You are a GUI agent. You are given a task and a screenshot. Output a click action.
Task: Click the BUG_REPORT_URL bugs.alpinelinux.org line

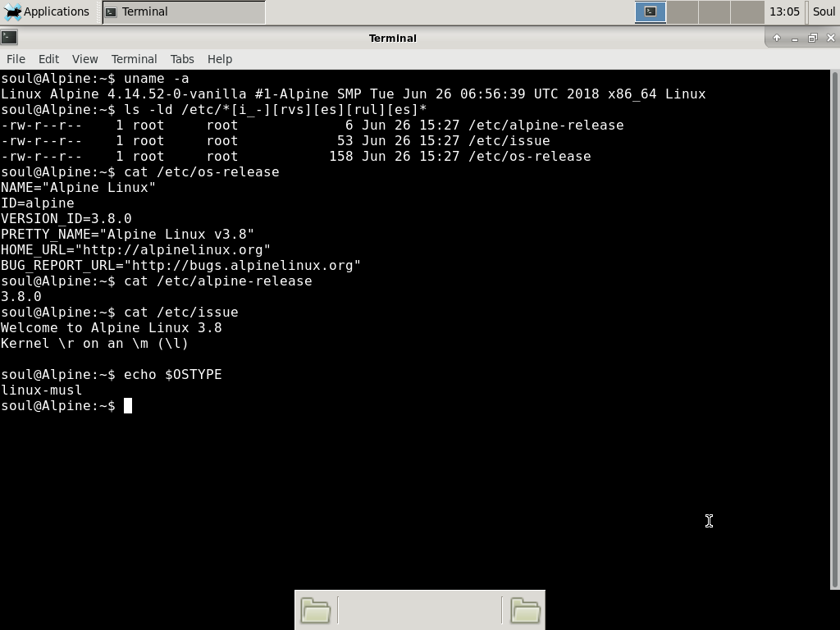tap(180, 265)
